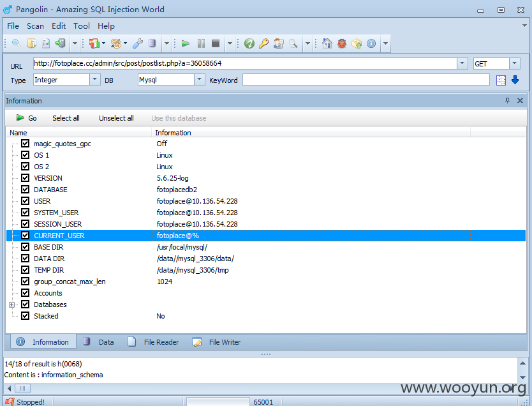This screenshot has width=532, height=406.
Task: Open the DB Mysql dropdown
Action: point(200,80)
